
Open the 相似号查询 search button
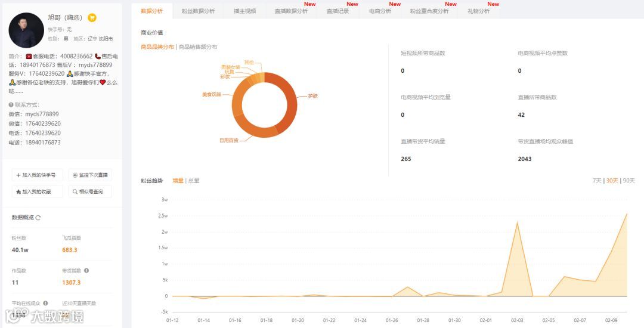(x=90, y=191)
